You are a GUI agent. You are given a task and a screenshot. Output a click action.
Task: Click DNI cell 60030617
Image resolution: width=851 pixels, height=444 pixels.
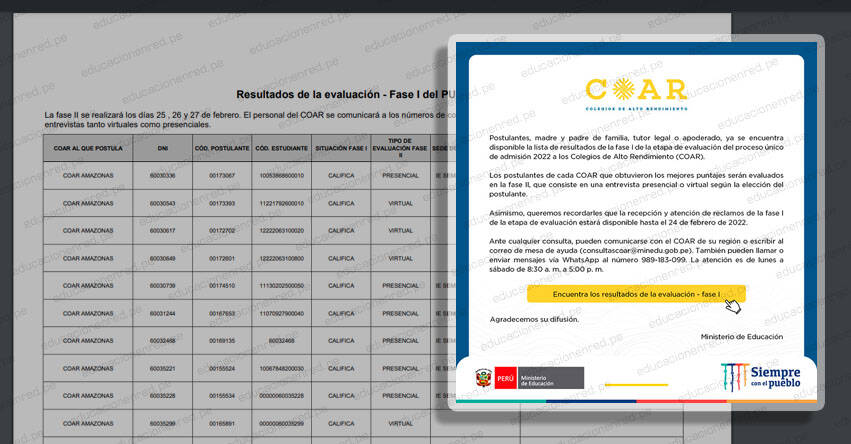tap(163, 231)
